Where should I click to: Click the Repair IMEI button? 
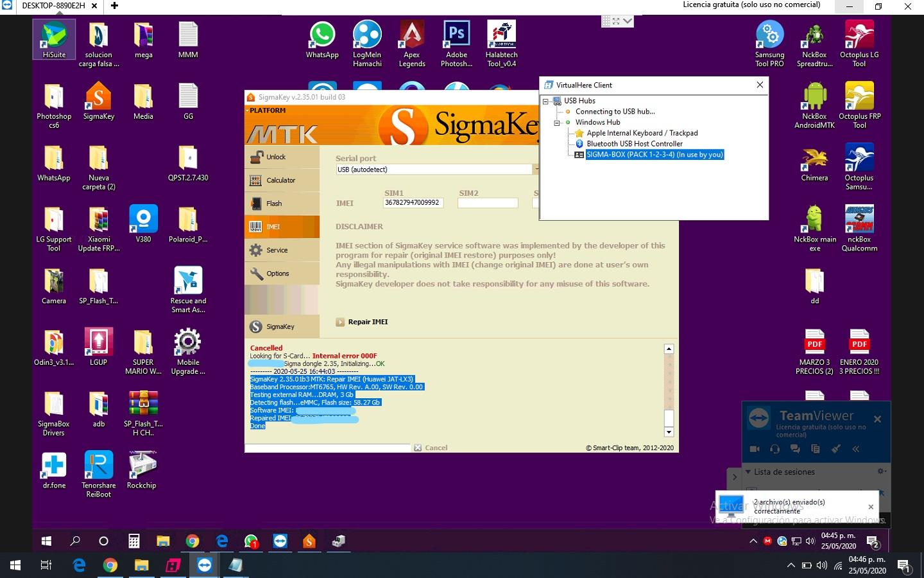(362, 322)
